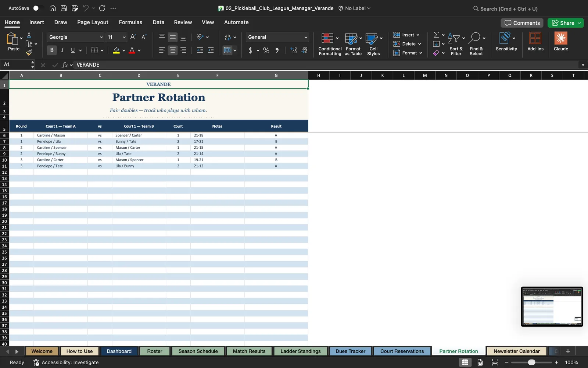Expand the General number format dropdown
Viewport: 588px width, 368px height.
(306, 37)
